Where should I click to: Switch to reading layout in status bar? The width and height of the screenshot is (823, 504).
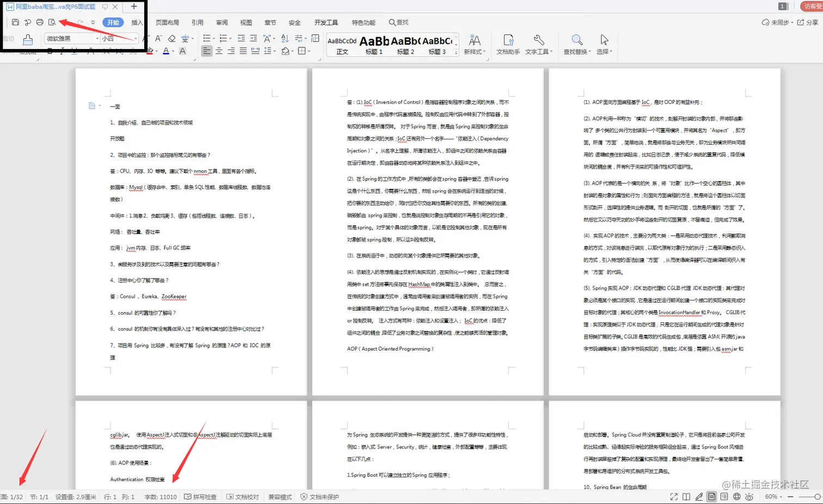(x=686, y=497)
